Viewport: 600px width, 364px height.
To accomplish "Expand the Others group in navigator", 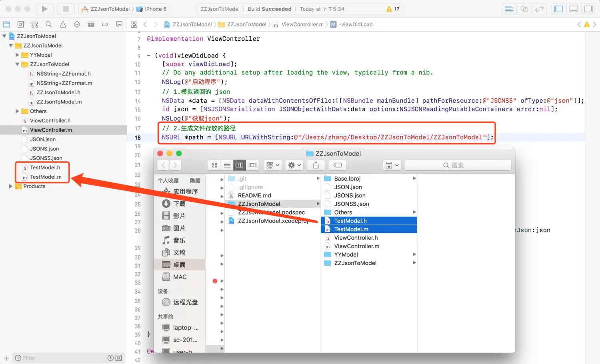I will click(x=17, y=111).
